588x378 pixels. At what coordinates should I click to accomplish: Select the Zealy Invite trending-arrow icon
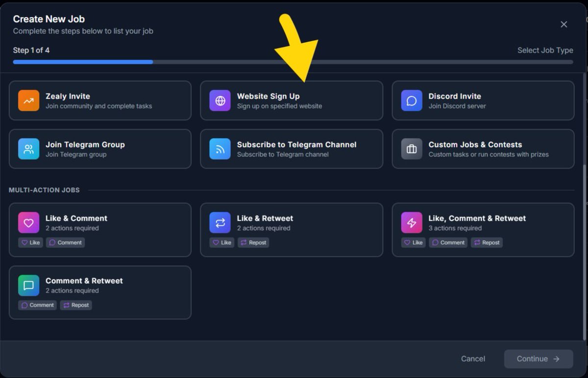pyautogui.click(x=28, y=100)
